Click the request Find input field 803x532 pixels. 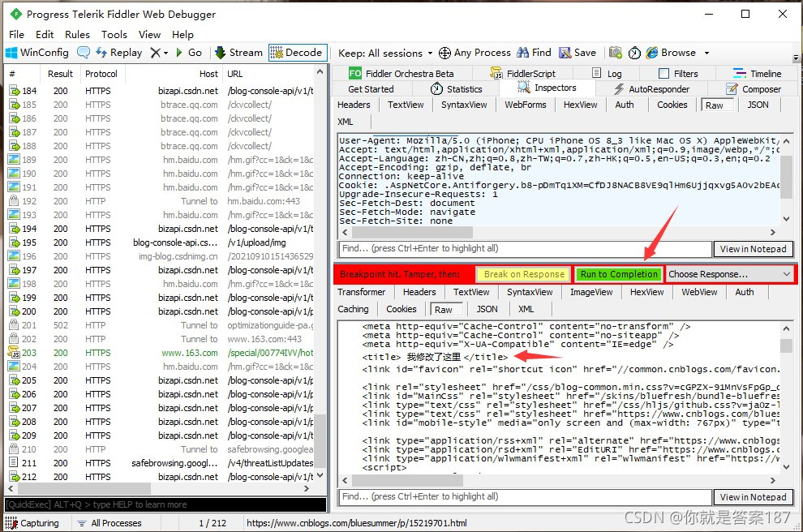tap(525, 249)
